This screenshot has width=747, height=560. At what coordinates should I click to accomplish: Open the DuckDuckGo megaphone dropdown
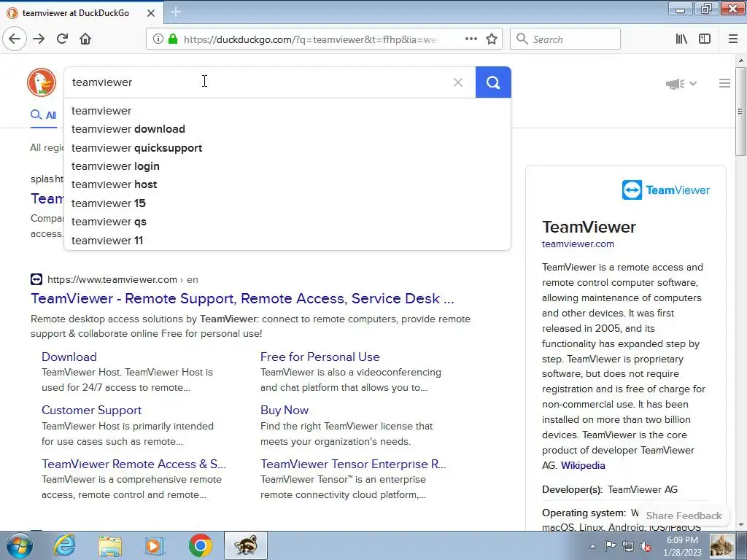click(x=681, y=84)
